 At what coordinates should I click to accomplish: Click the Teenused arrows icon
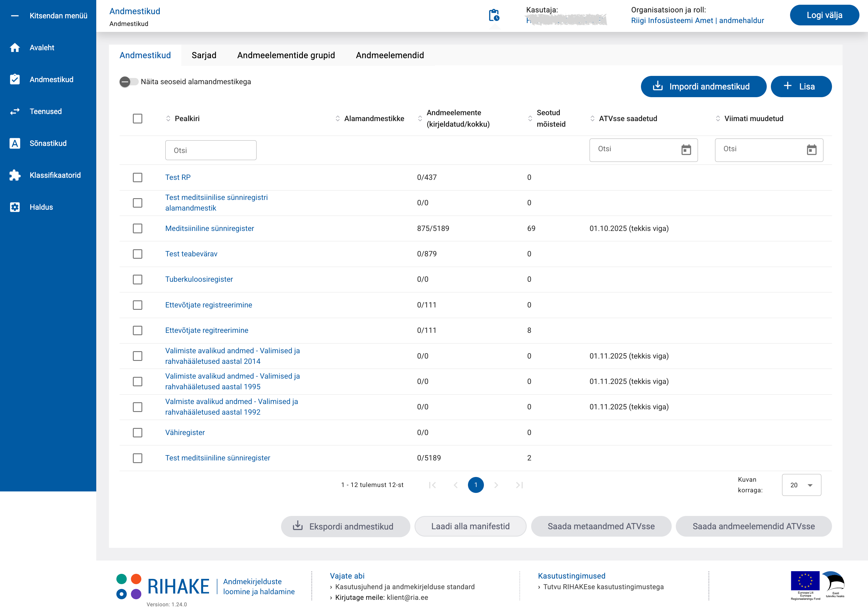tap(15, 112)
